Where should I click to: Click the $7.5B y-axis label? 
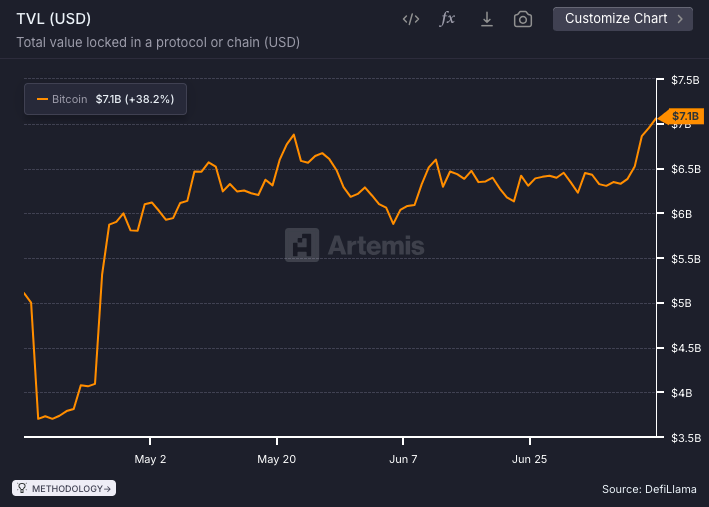point(685,81)
